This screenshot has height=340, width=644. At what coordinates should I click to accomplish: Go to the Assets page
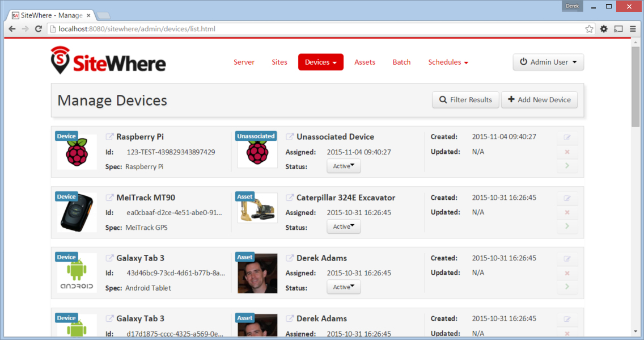365,62
